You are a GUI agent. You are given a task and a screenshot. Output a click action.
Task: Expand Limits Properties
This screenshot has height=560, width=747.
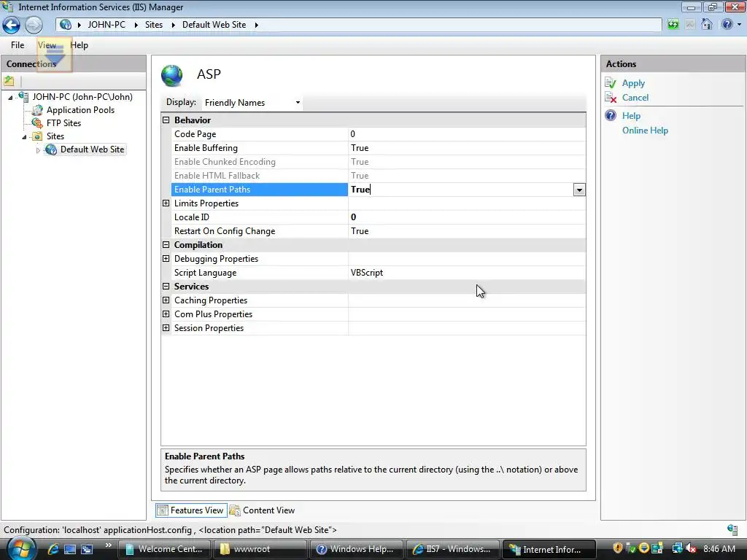click(166, 203)
